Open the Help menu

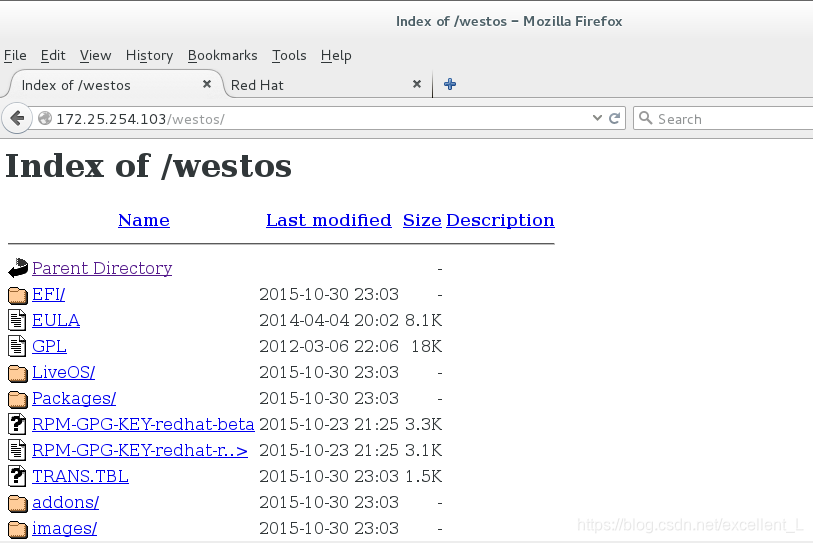[336, 55]
